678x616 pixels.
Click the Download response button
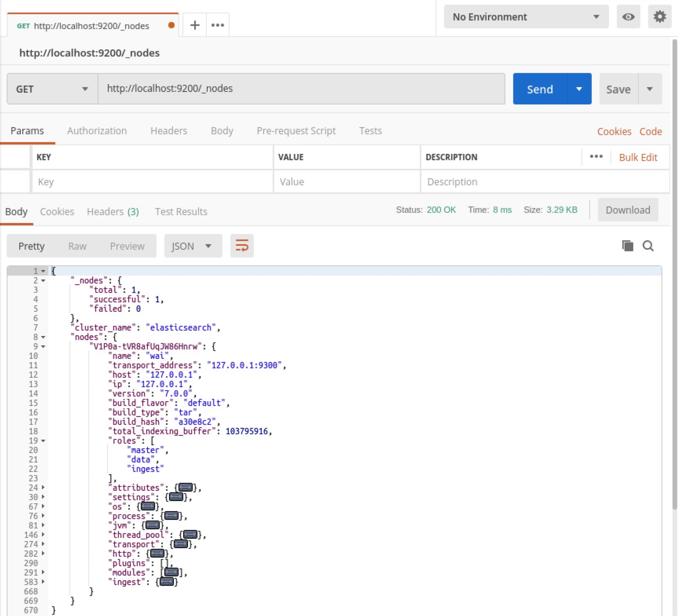628,210
